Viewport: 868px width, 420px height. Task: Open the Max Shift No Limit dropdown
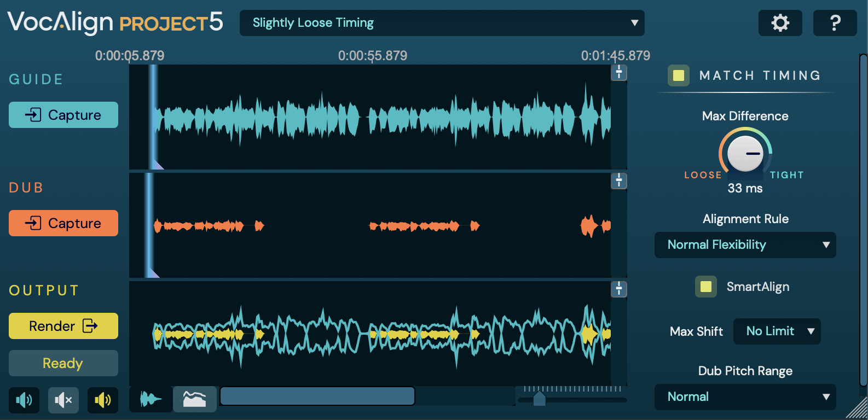pyautogui.click(x=777, y=331)
